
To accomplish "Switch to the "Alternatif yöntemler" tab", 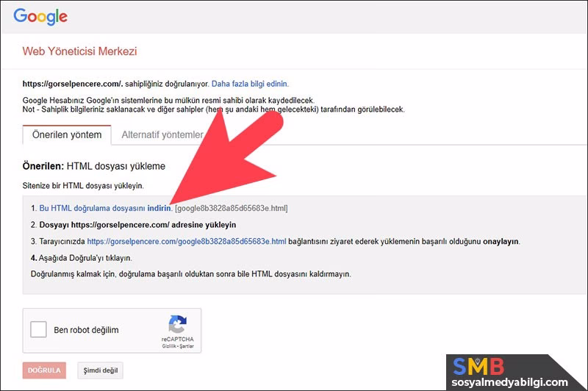I will pos(162,135).
